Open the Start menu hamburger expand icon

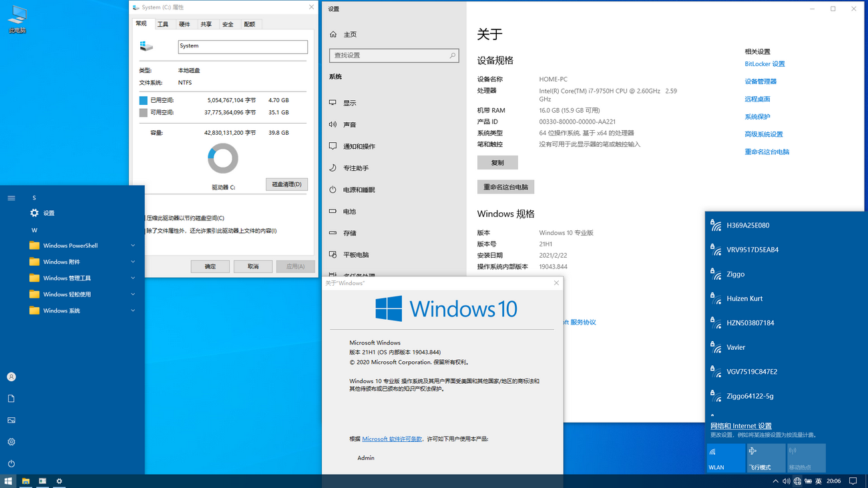click(11, 198)
